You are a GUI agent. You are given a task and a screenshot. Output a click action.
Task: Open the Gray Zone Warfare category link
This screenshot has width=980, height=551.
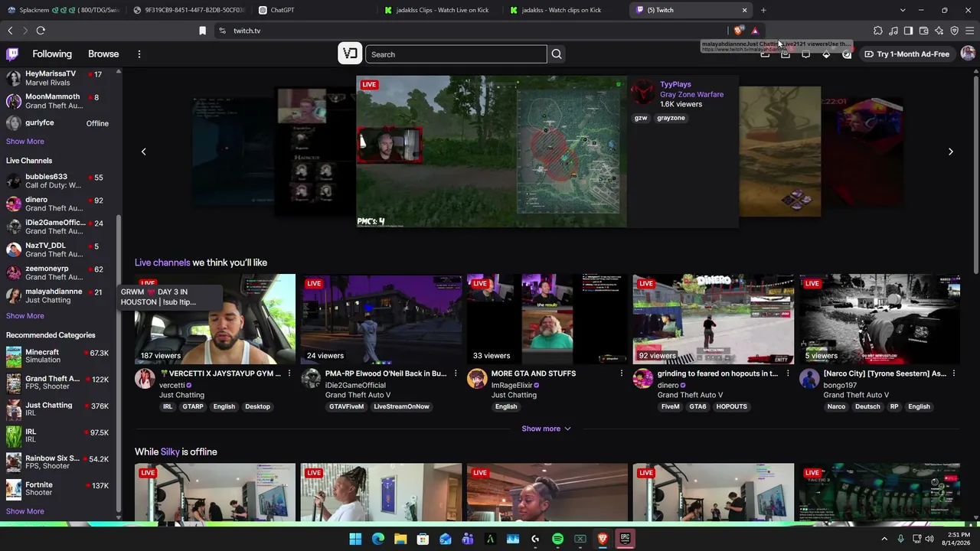coord(691,94)
